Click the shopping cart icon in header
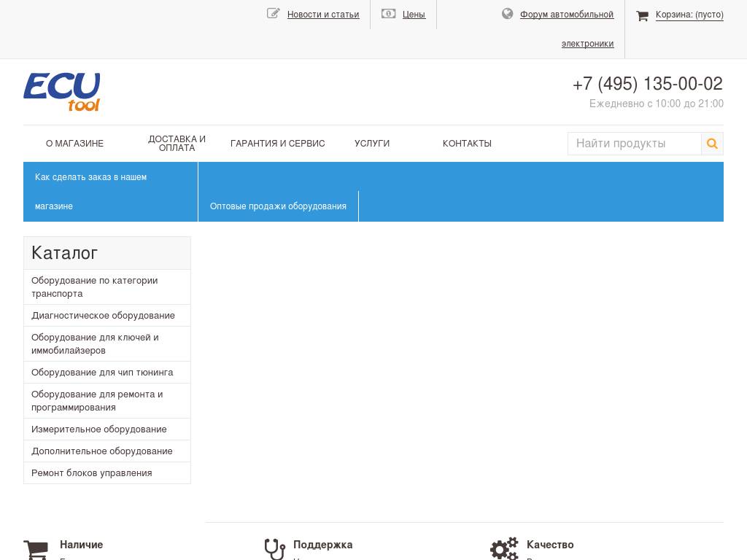Viewport: 747px width, 560px height. (x=642, y=15)
